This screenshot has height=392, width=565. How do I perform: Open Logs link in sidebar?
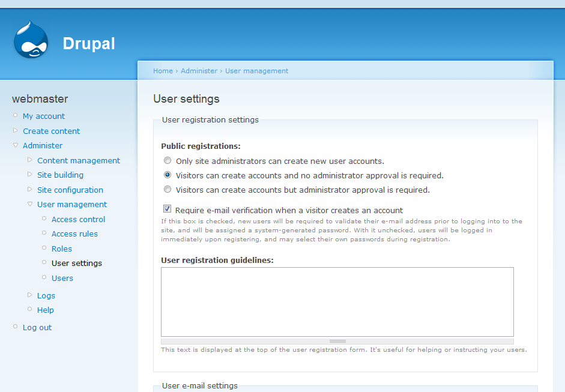coord(46,296)
